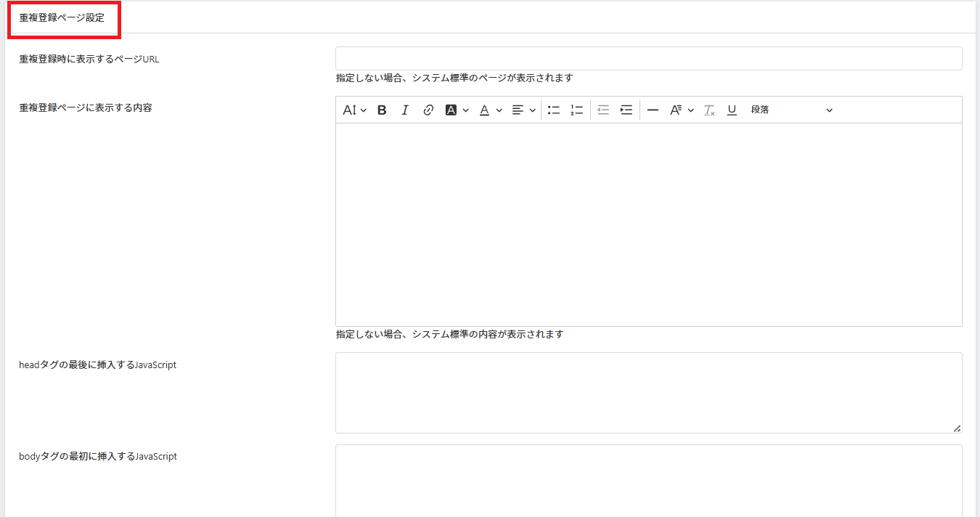Insert a bulleted list
This screenshot has height=517, width=980.
[x=554, y=110]
